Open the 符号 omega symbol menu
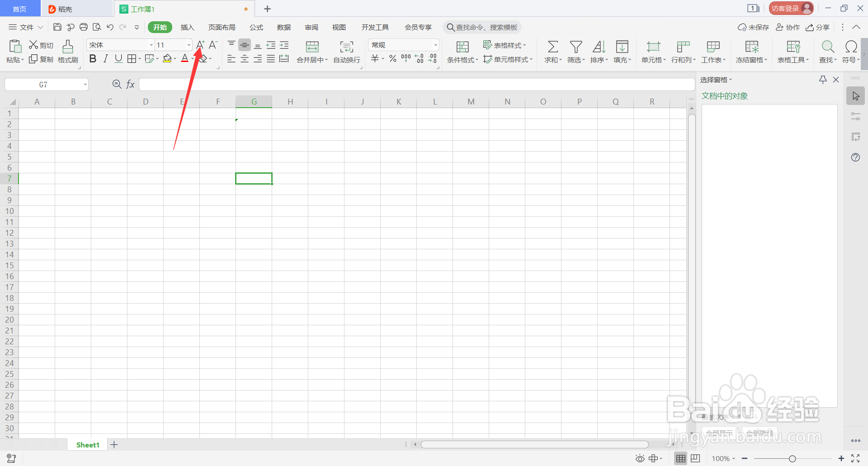Viewport: 868px width, 466px height. 851,52
